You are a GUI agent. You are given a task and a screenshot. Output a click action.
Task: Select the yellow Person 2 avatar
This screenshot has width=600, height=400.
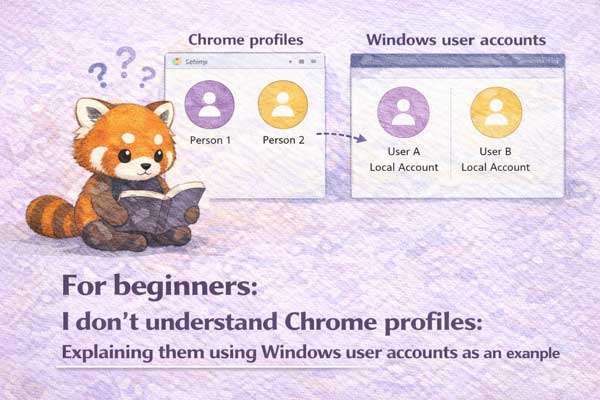point(283,104)
